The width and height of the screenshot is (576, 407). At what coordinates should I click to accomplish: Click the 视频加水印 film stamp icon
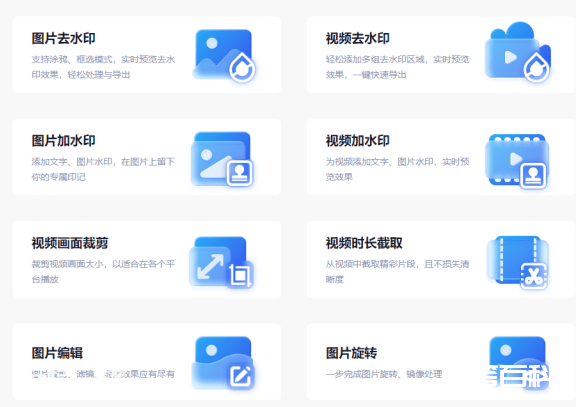tap(517, 162)
